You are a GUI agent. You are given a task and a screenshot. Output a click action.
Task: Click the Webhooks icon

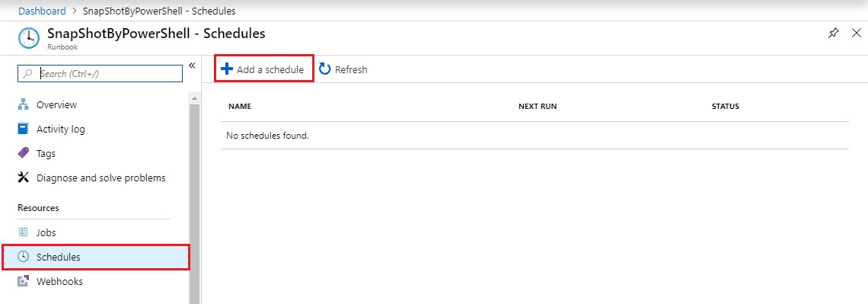click(24, 281)
